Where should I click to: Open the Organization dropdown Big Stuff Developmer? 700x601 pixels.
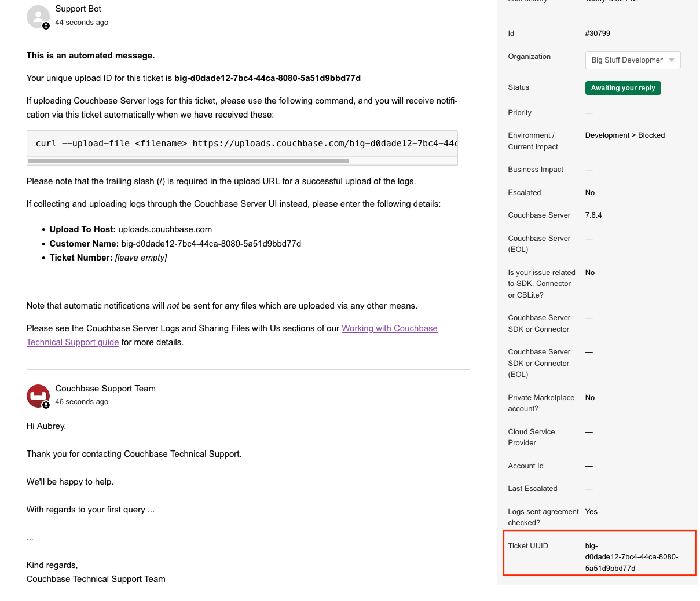[633, 60]
